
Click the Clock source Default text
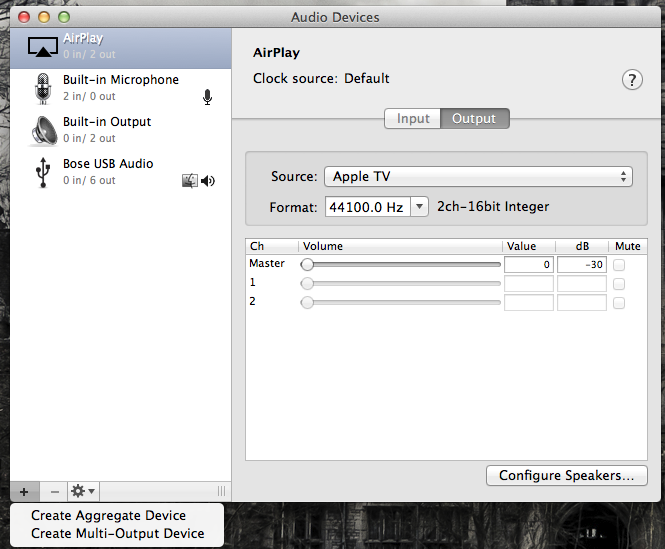pyautogui.click(x=321, y=78)
